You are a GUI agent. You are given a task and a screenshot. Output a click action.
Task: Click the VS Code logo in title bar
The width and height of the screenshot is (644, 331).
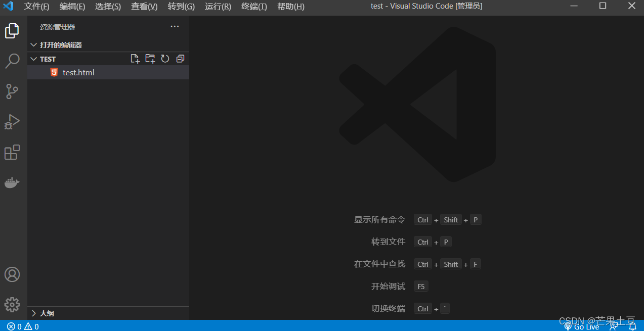point(8,6)
